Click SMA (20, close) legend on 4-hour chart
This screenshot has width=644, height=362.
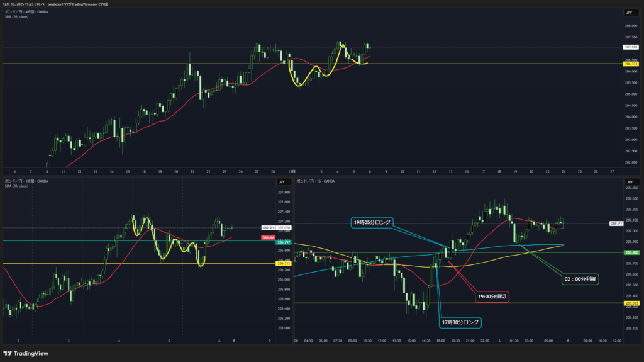pos(16,16)
